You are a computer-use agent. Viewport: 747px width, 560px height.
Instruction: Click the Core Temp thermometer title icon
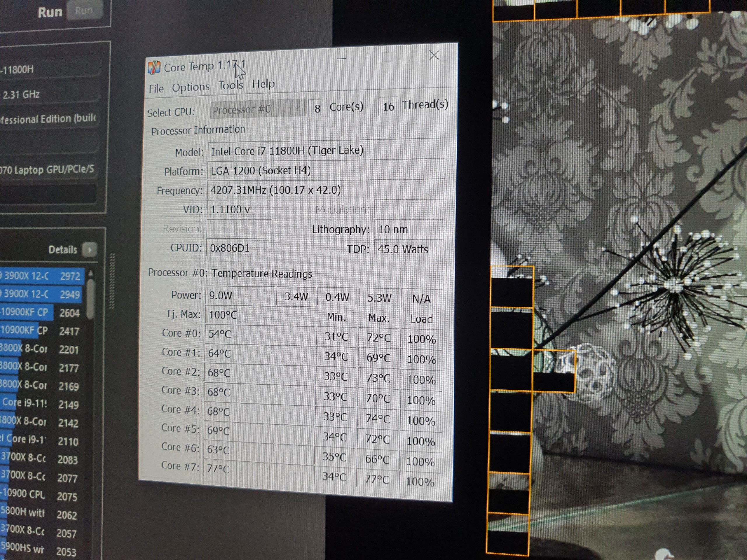[x=154, y=67]
